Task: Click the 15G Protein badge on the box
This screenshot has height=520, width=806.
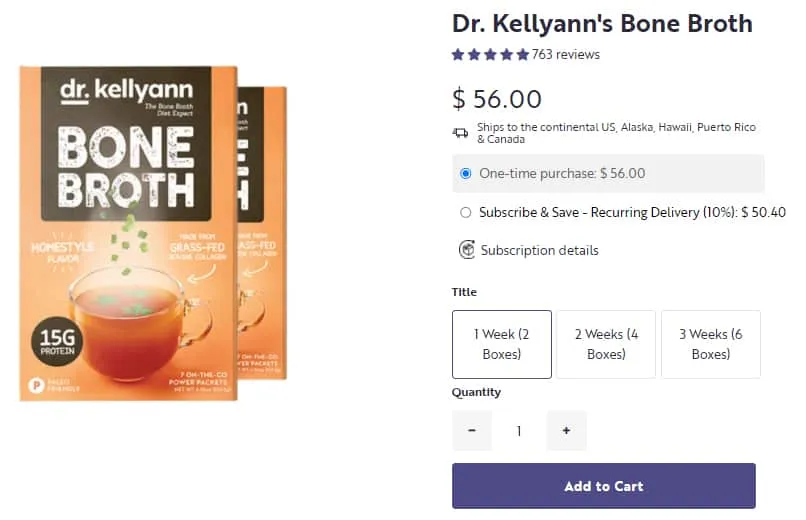Action: [x=57, y=341]
